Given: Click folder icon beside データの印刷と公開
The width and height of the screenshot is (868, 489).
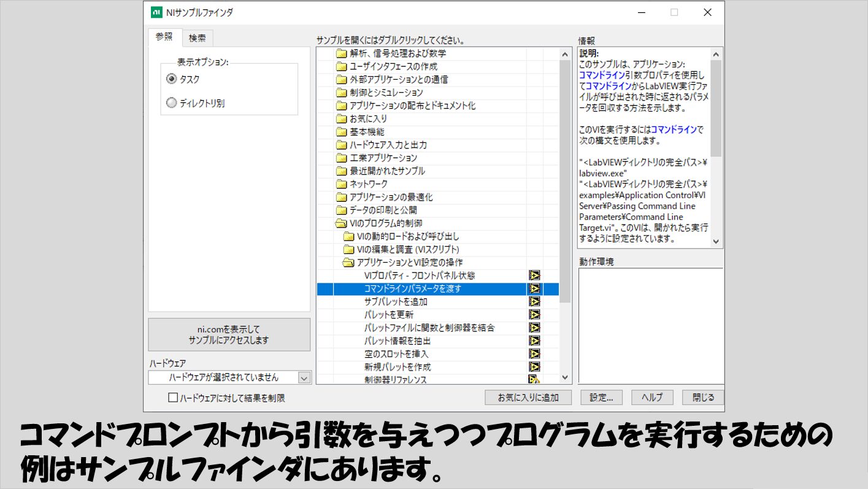Looking at the screenshot, I should pos(342,210).
